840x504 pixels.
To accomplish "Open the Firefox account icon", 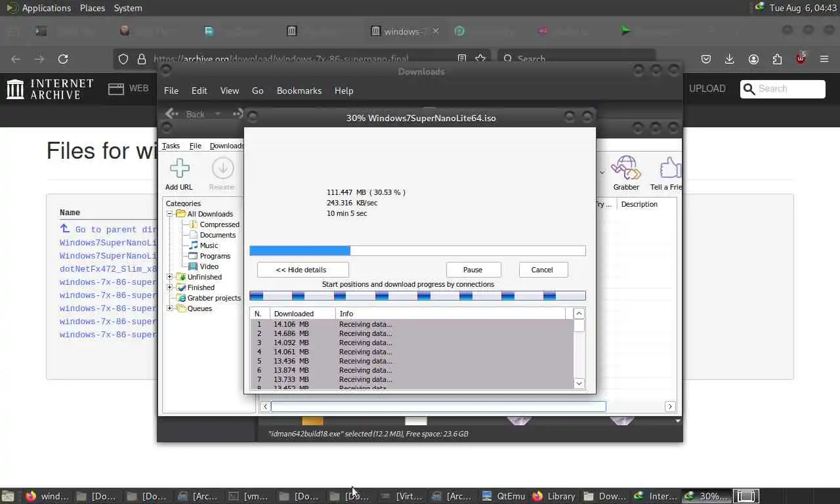I will (x=753, y=59).
